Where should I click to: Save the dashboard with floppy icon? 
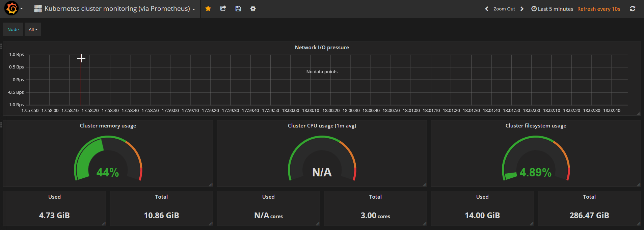(x=238, y=8)
